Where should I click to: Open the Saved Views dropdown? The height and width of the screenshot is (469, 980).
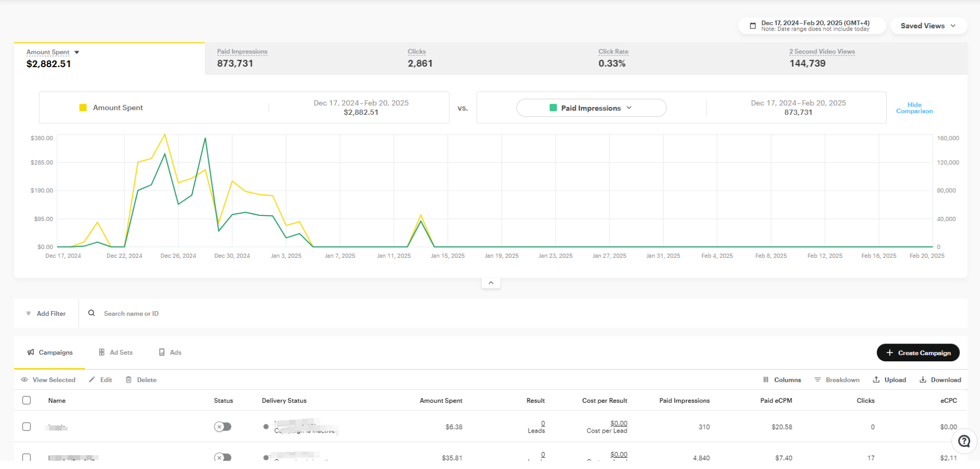click(928, 26)
